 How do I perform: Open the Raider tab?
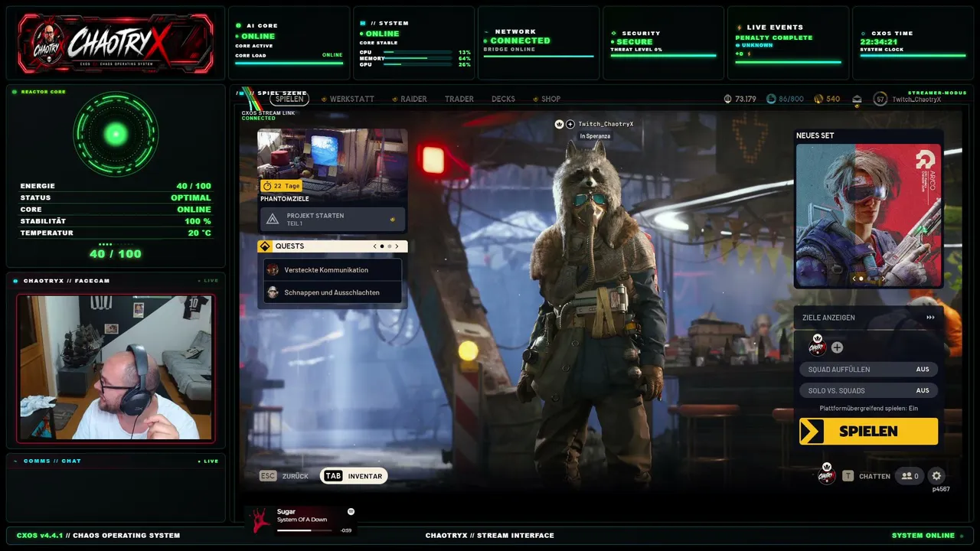[x=413, y=99]
